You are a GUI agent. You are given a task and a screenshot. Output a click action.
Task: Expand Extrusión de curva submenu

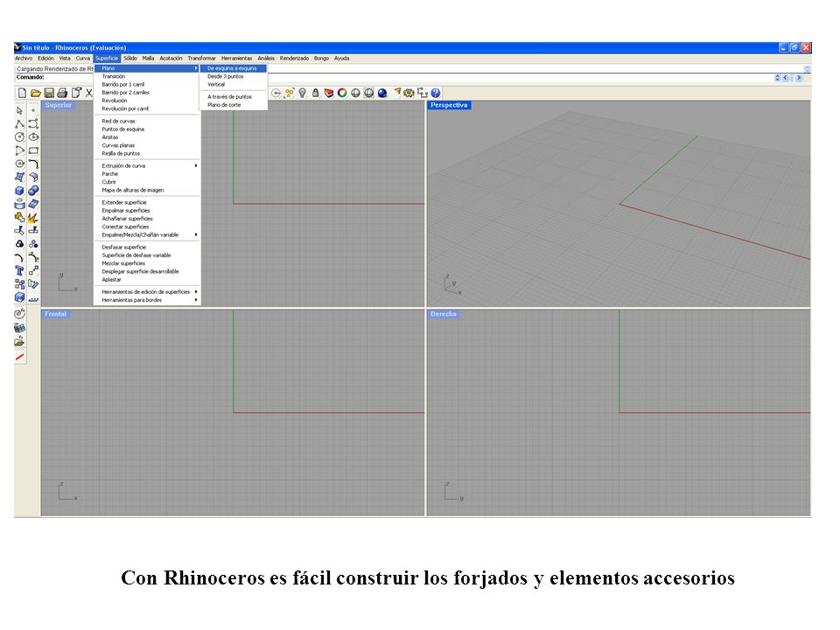point(196,166)
